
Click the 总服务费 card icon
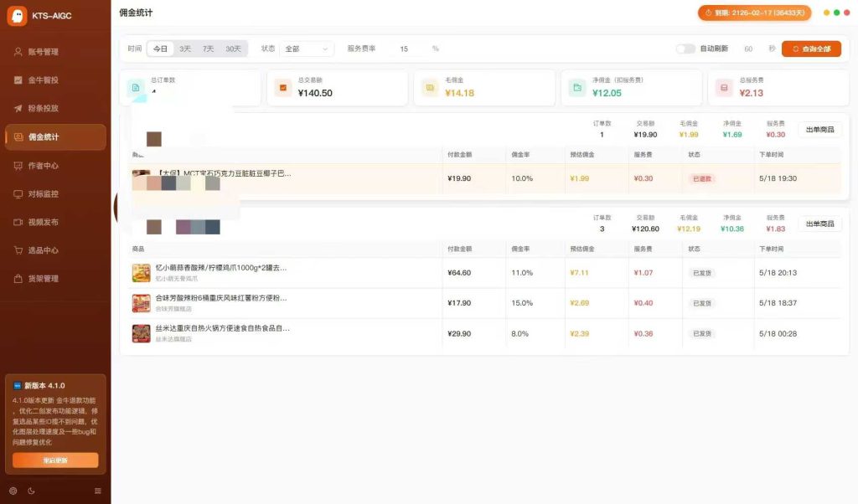(724, 87)
